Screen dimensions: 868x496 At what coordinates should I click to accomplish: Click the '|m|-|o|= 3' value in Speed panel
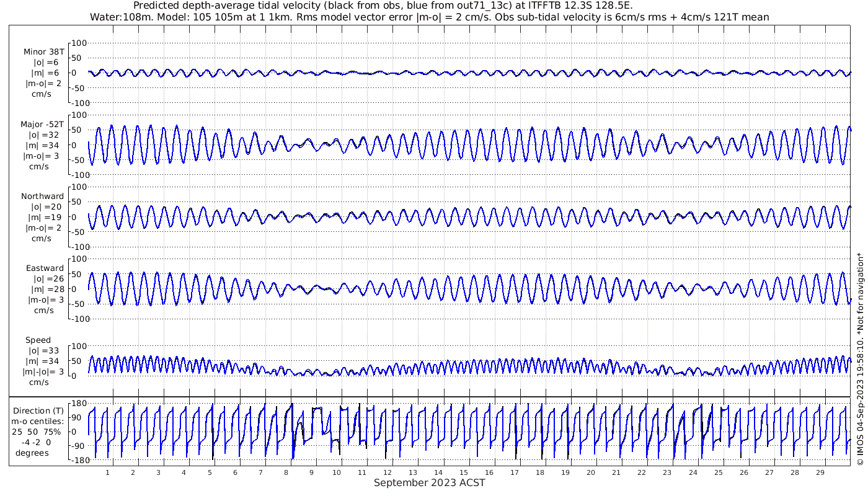click(44, 371)
